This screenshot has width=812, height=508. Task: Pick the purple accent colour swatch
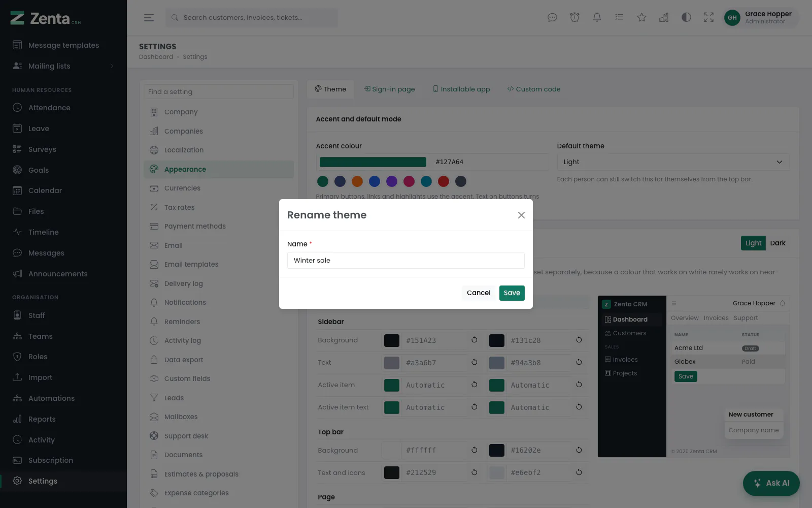[392, 181]
